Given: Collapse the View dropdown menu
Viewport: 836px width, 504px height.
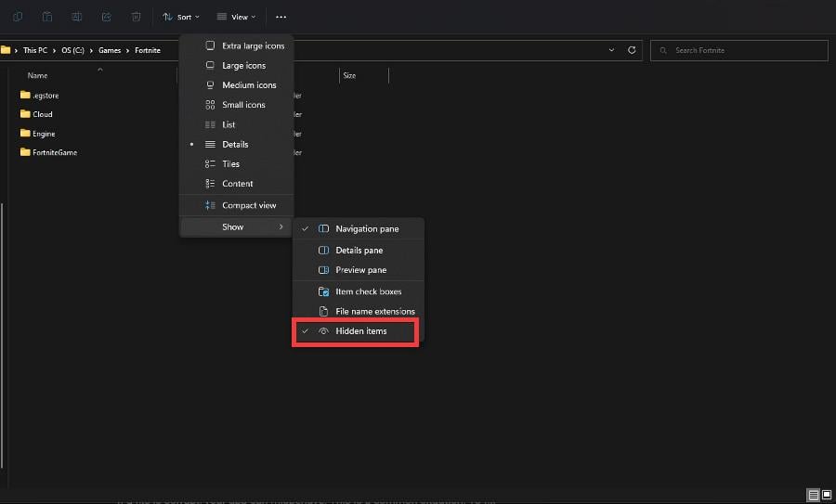Looking at the screenshot, I should (x=236, y=17).
